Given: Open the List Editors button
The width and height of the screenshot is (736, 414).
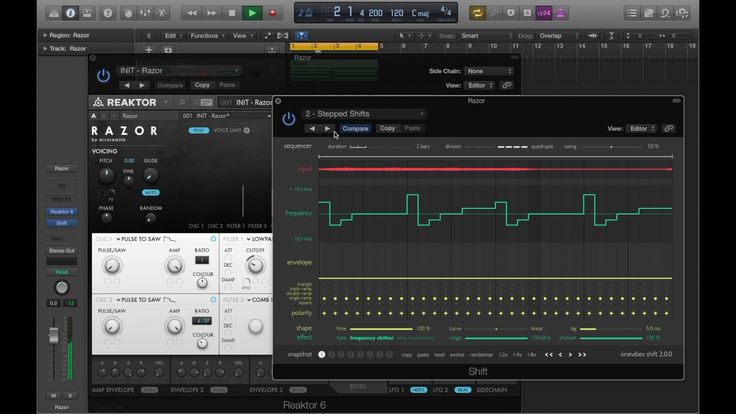Looking at the screenshot, I should (x=632, y=13).
